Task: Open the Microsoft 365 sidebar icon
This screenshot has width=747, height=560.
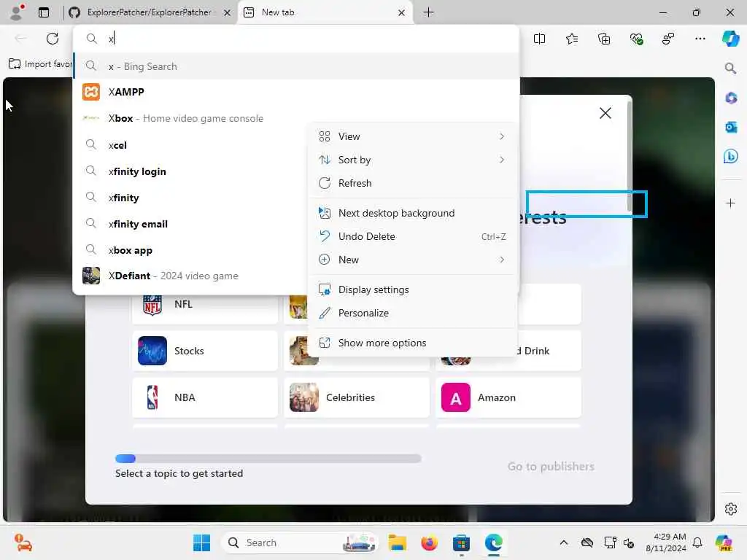Action: pyautogui.click(x=731, y=98)
